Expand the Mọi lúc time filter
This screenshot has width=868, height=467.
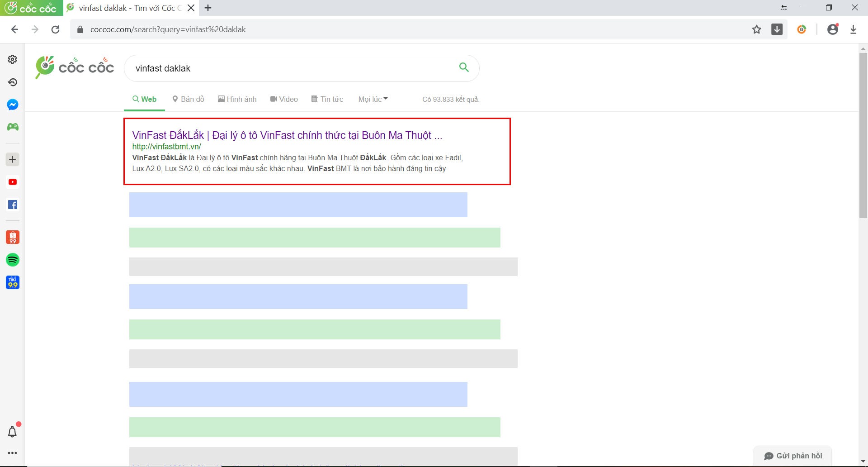click(x=373, y=99)
